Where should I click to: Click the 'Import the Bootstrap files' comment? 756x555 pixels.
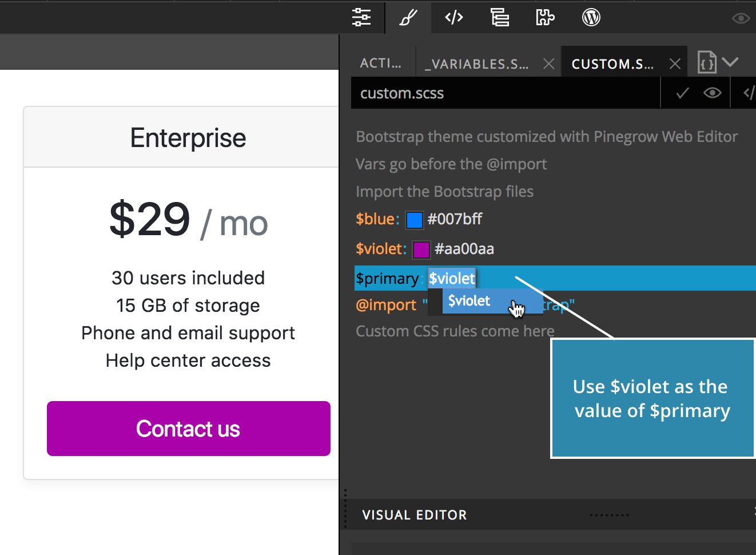(444, 192)
